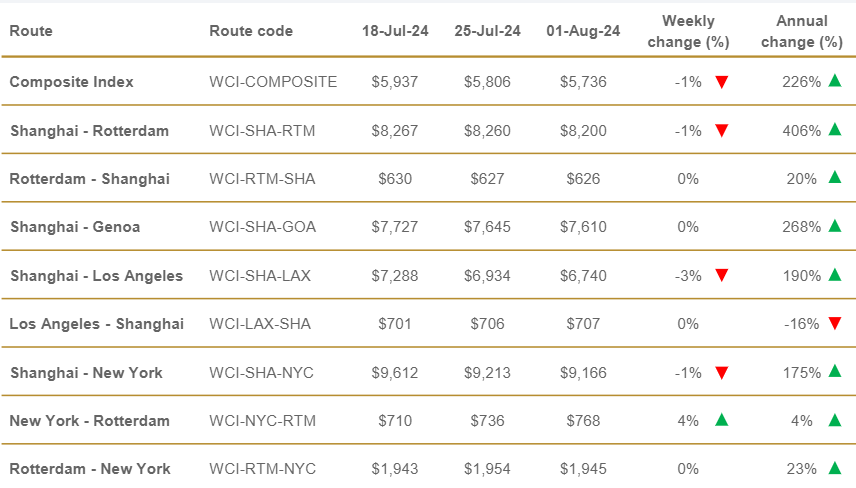Click the Route column header
This screenshot has width=856, height=488.
pyautogui.click(x=31, y=31)
